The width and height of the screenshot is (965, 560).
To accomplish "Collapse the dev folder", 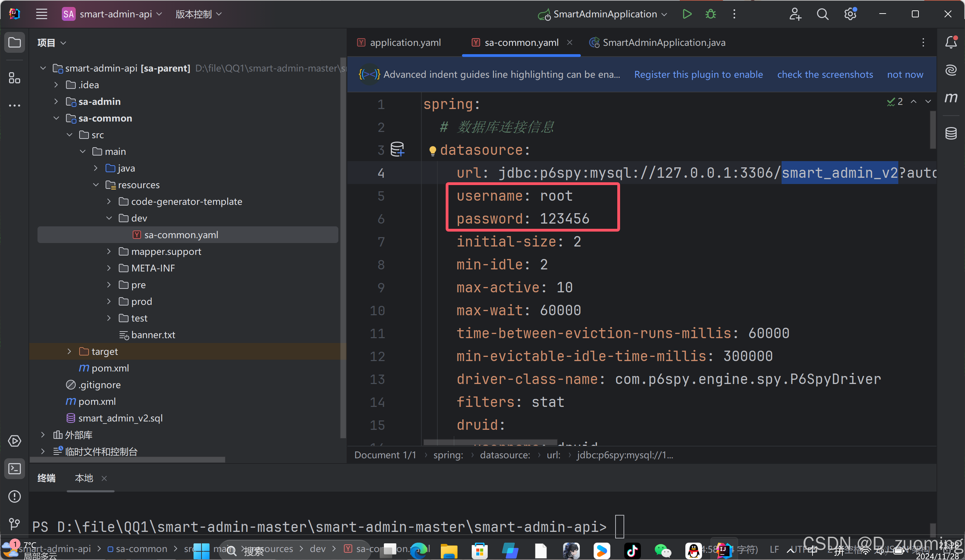I will point(109,218).
